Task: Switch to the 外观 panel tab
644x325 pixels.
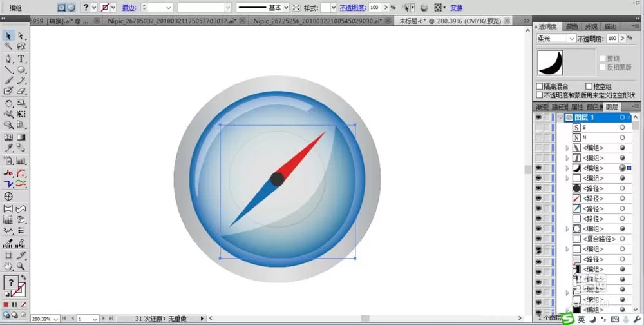Action: point(591,26)
